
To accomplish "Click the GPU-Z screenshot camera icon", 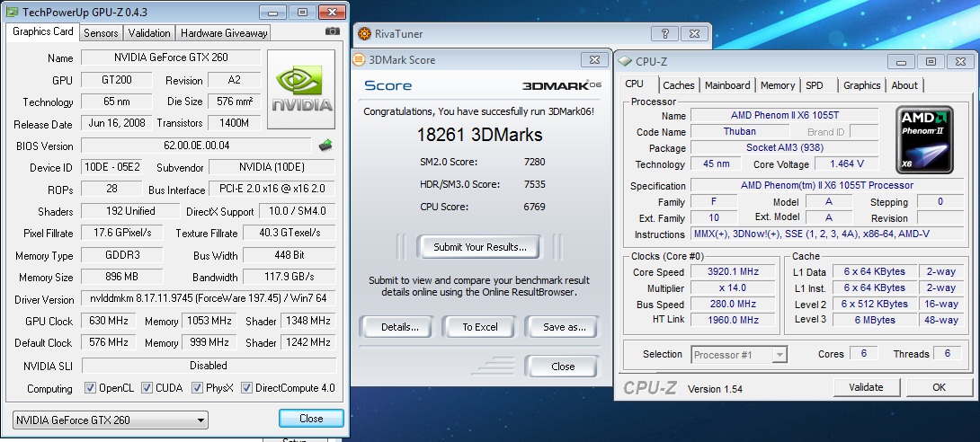I will [x=333, y=31].
